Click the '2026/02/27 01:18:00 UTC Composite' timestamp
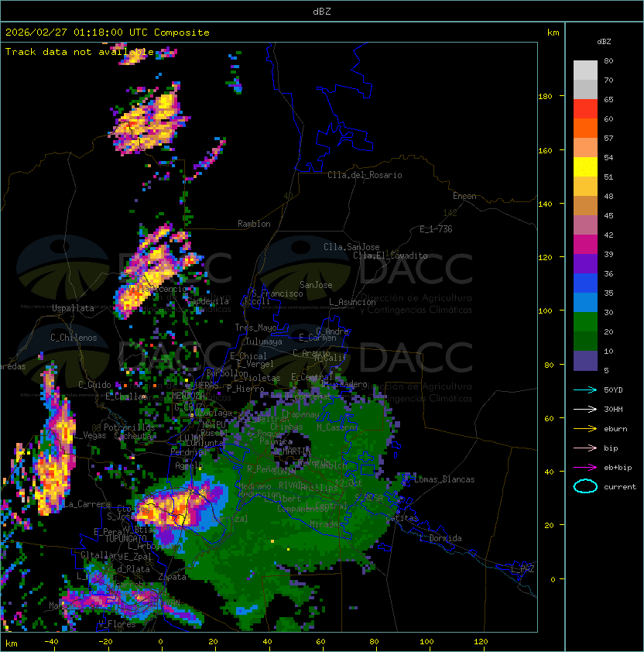 (x=108, y=33)
